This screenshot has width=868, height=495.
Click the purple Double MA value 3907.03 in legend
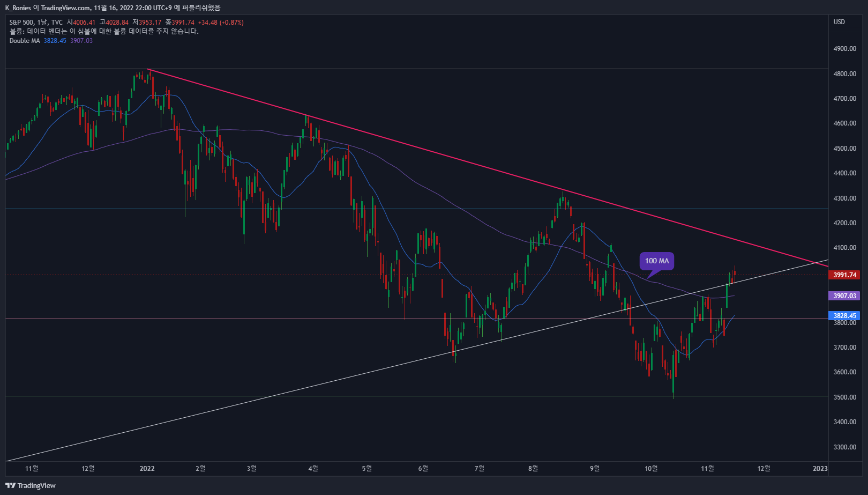point(81,41)
